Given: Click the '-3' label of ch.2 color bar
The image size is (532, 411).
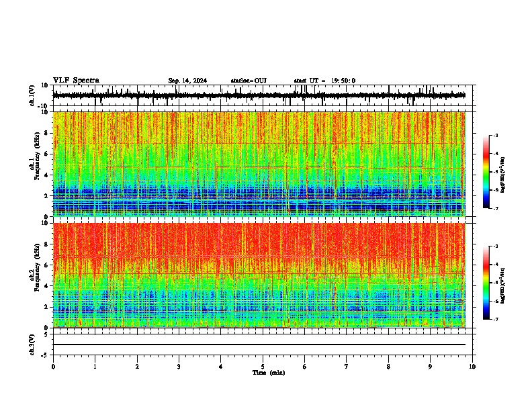Looking at the screenshot, I should [496, 246].
